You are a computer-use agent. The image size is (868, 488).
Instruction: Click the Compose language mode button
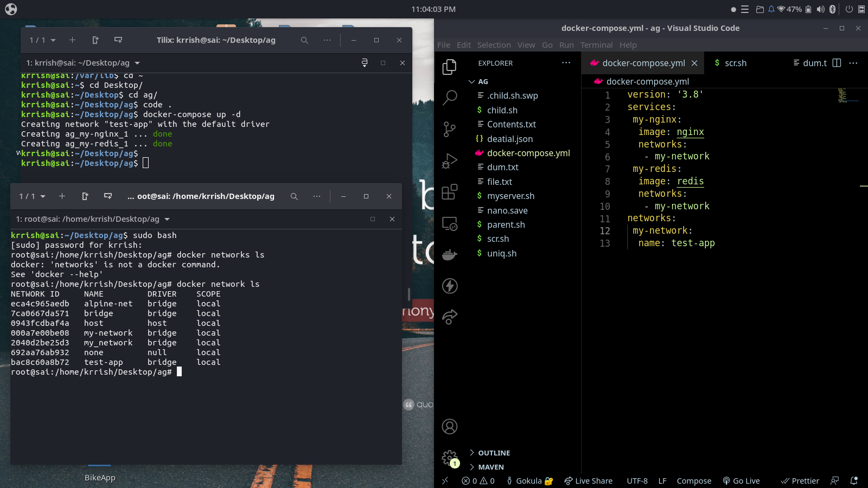694,481
